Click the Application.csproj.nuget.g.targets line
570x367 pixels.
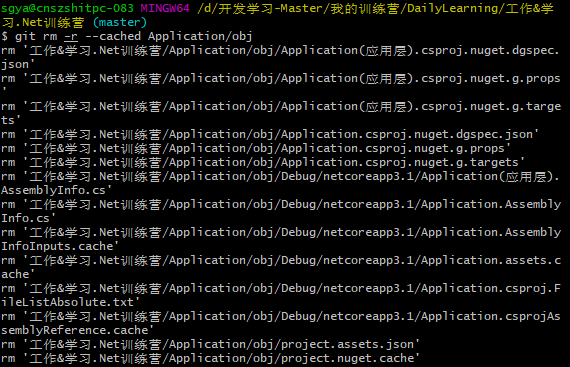[x=262, y=162]
